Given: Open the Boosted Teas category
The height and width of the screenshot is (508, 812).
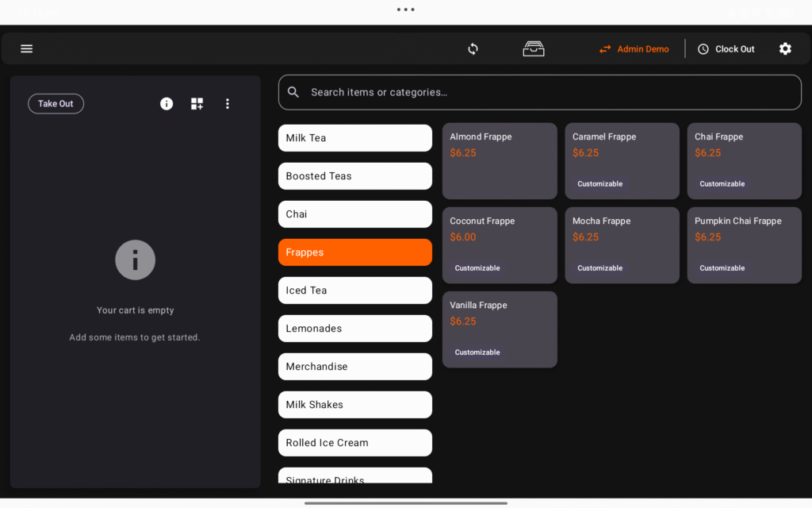Looking at the screenshot, I should tap(354, 176).
